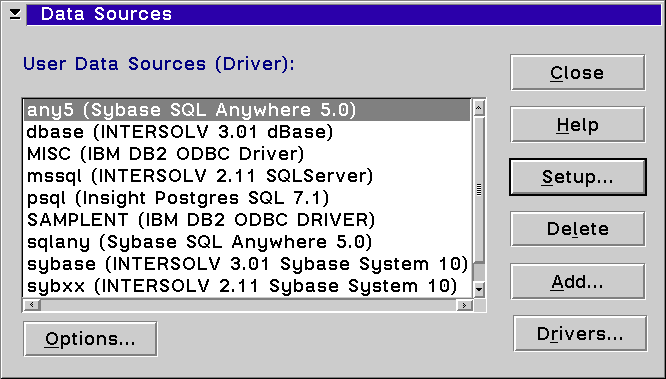The image size is (666, 379).
Task: Select mssql (INTERSOLV 2.11 SQLServer) entry
Action: point(248,176)
